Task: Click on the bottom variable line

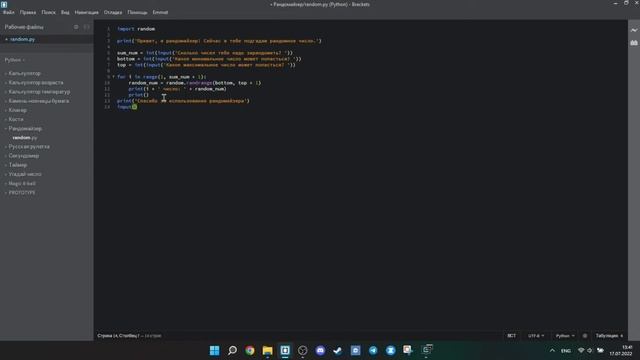Action: [209, 59]
